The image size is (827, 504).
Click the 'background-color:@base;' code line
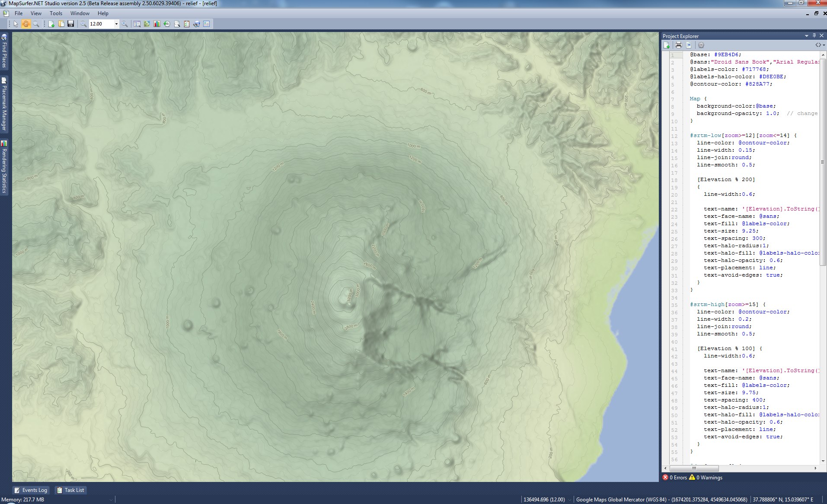(736, 106)
